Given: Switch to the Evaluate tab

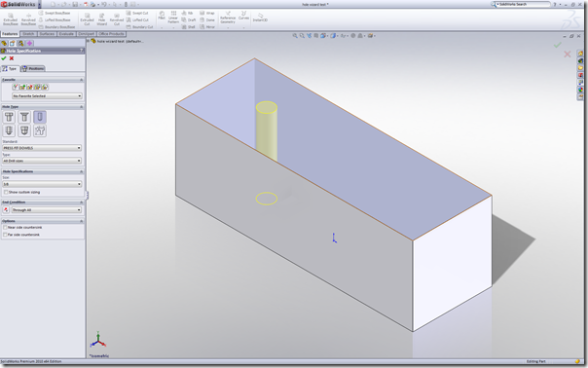Looking at the screenshot, I should (x=66, y=34).
